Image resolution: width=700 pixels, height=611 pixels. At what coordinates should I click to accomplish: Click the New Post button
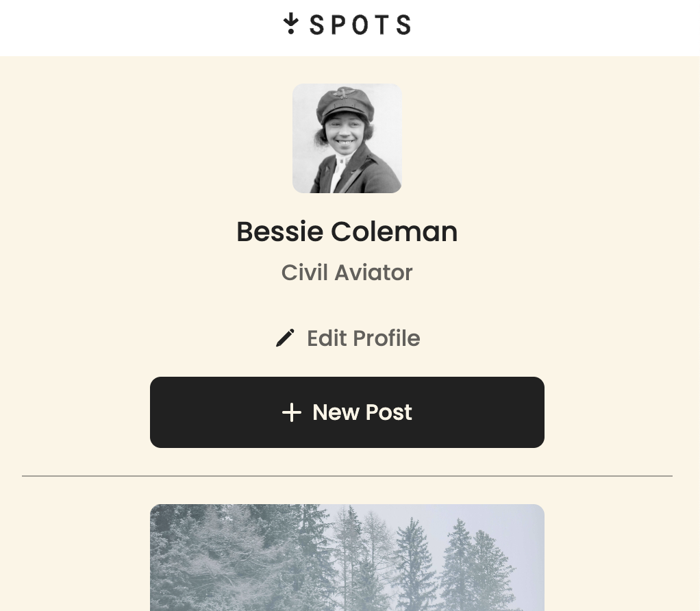[347, 412]
